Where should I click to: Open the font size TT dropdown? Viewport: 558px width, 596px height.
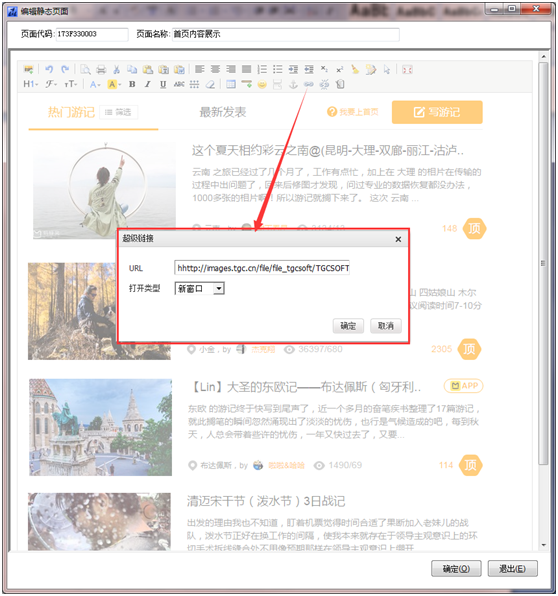[71, 84]
